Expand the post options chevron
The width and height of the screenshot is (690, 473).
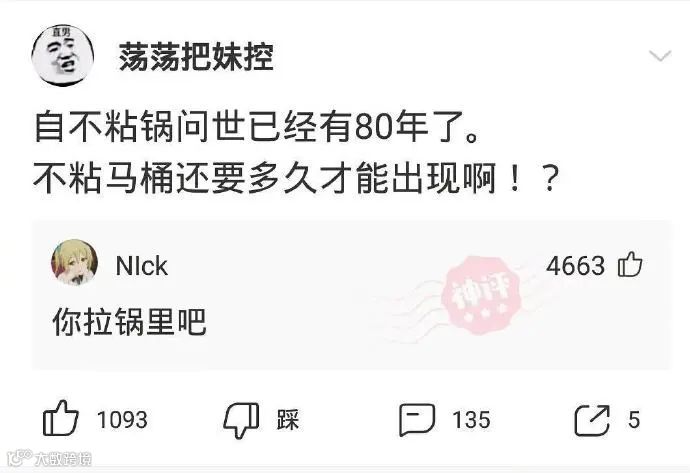tap(660, 56)
